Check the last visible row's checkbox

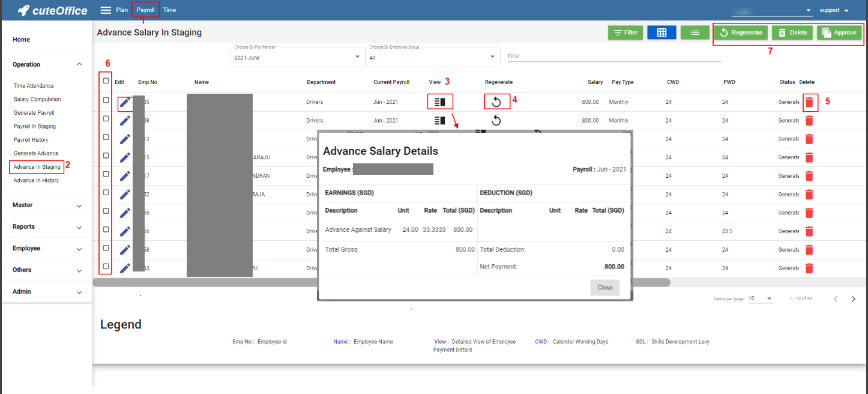106,266
